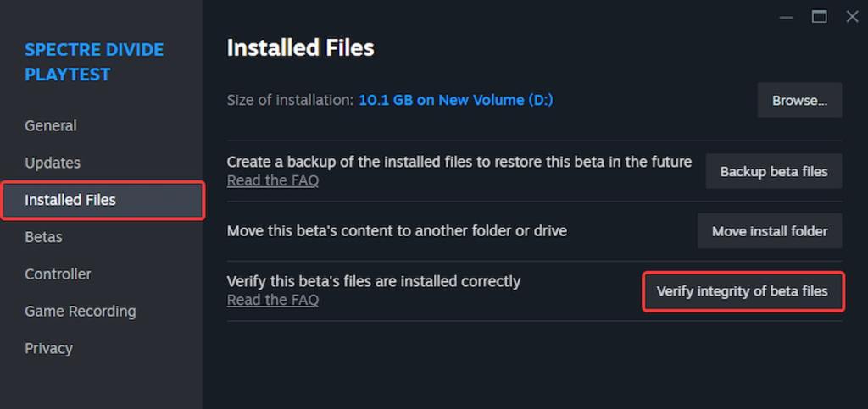Viewport: 868px width, 409px height.
Task: Click Move install folder button
Action: click(x=769, y=231)
